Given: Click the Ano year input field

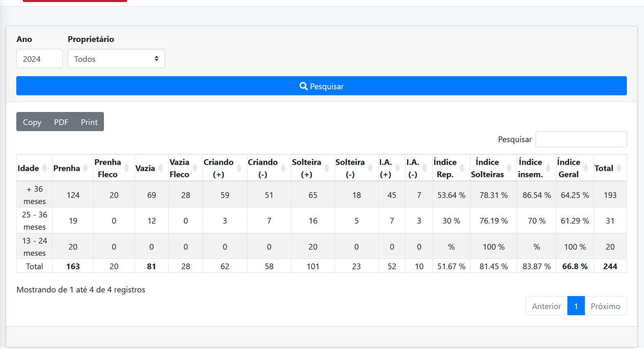Looking at the screenshot, I should point(39,59).
